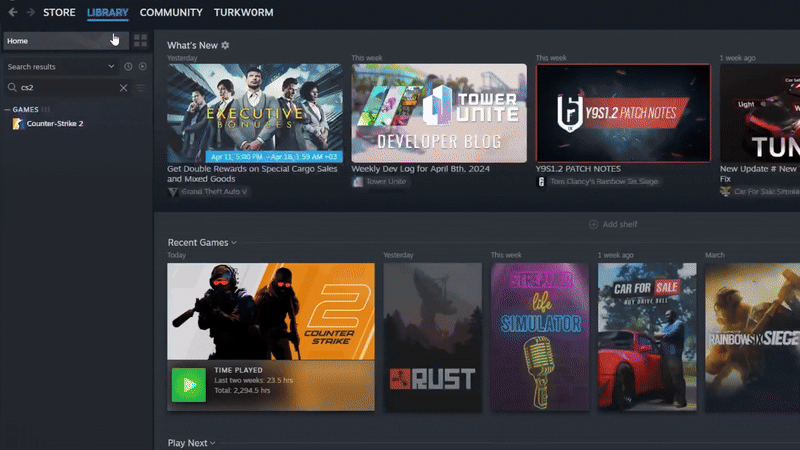Screen dimensions: 800x450
Task: Select the Home button in sidebar
Action: tap(66, 41)
